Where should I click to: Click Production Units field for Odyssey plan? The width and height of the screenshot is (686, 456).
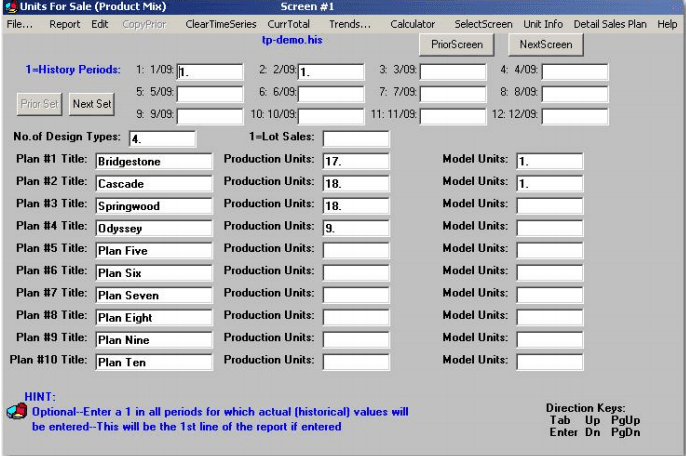(x=355, y=227)
